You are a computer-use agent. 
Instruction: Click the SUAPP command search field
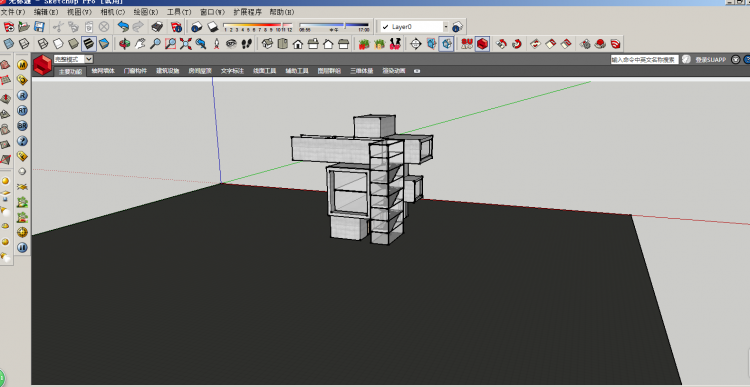tap(645, 59)
